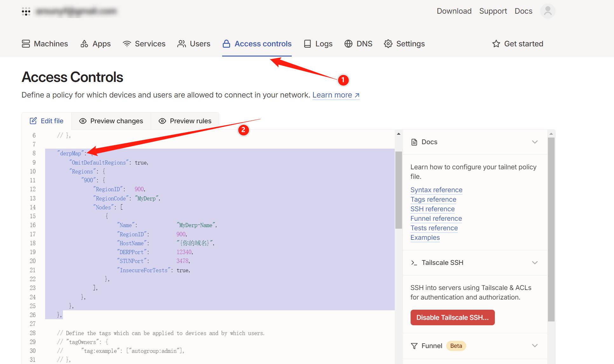Collapse the Tailscale SSH section chevron
The height and width of the screenshot is (364, 614).
point(535,263)
